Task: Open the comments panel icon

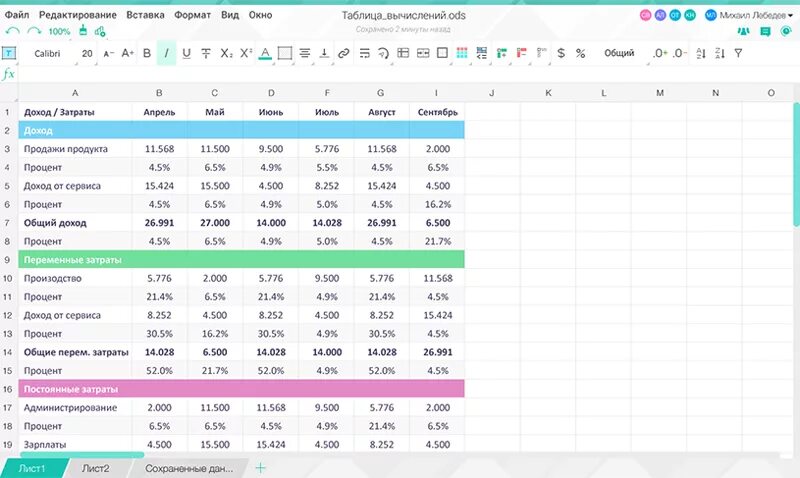Action: 765,31
